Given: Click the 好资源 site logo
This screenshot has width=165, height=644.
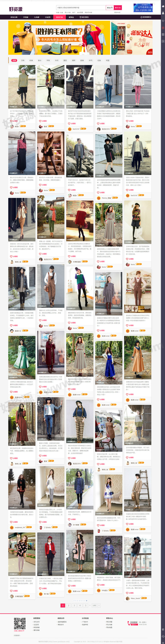Looking at the screenshot, I should 16,9.
